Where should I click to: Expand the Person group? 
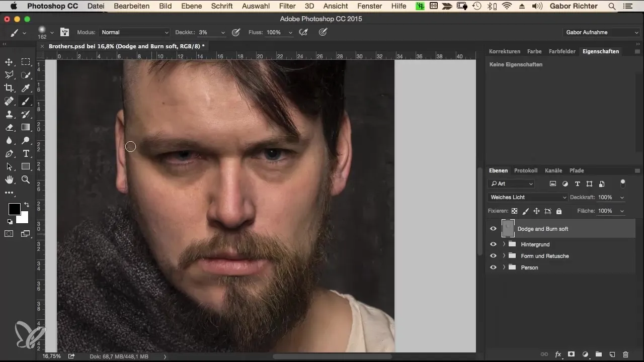504,267
